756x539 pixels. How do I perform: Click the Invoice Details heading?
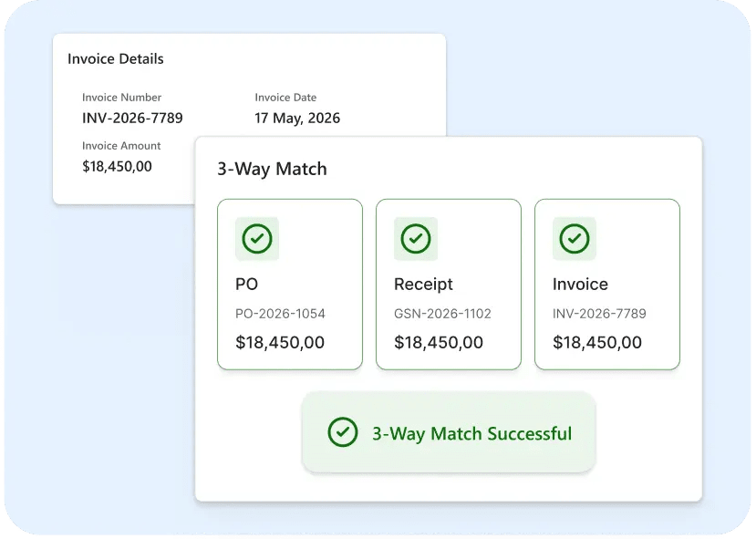(116, 58)
